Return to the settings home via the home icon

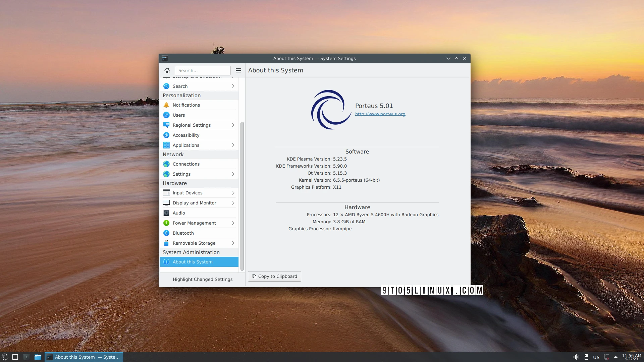(x=167, y=70)
